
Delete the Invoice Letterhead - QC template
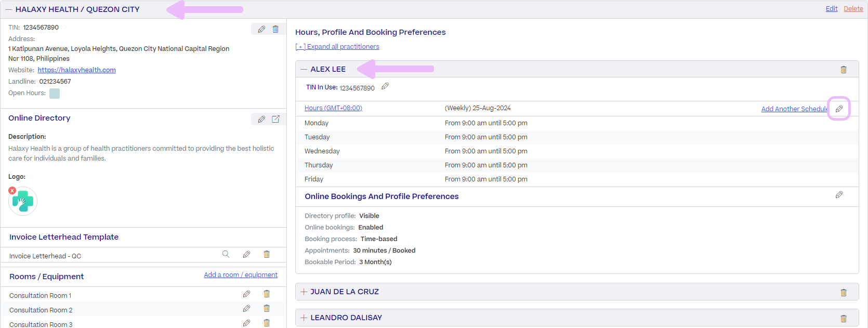[267, 254]
